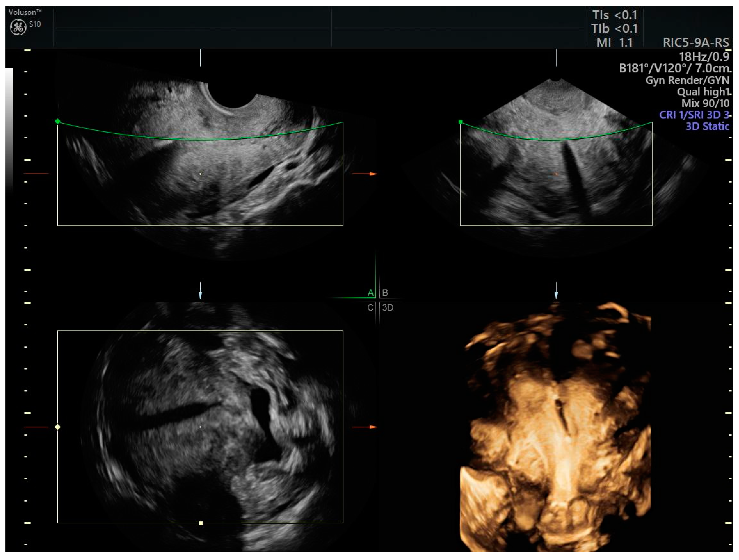Select quadrant A label

point(371,293)
